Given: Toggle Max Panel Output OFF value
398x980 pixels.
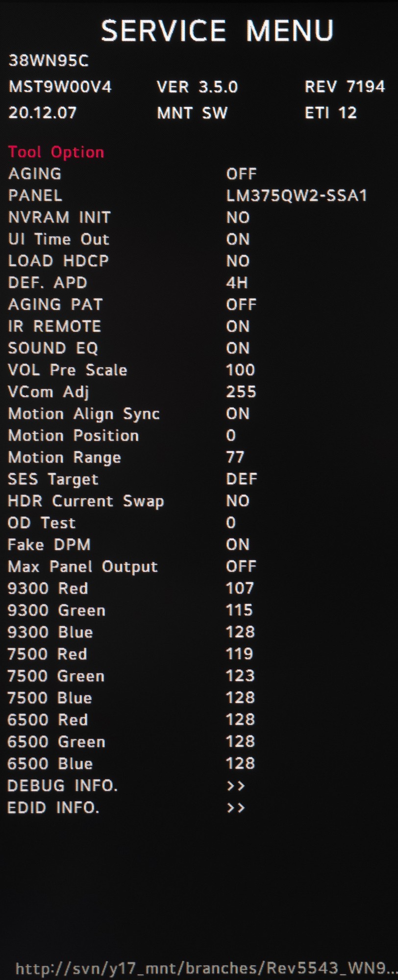Looking at the screenshot, I should click(x=241, y=567).
